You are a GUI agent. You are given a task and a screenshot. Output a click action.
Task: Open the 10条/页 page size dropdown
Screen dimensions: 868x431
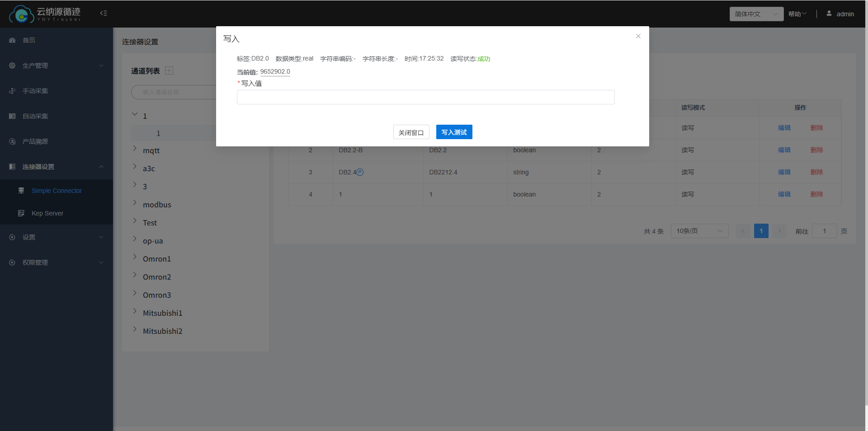[699, 231]
